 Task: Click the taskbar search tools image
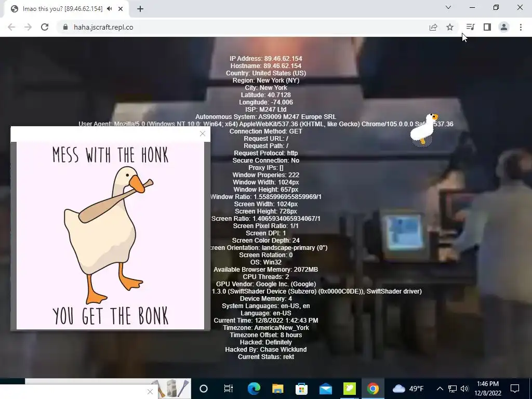pos(172,389)
